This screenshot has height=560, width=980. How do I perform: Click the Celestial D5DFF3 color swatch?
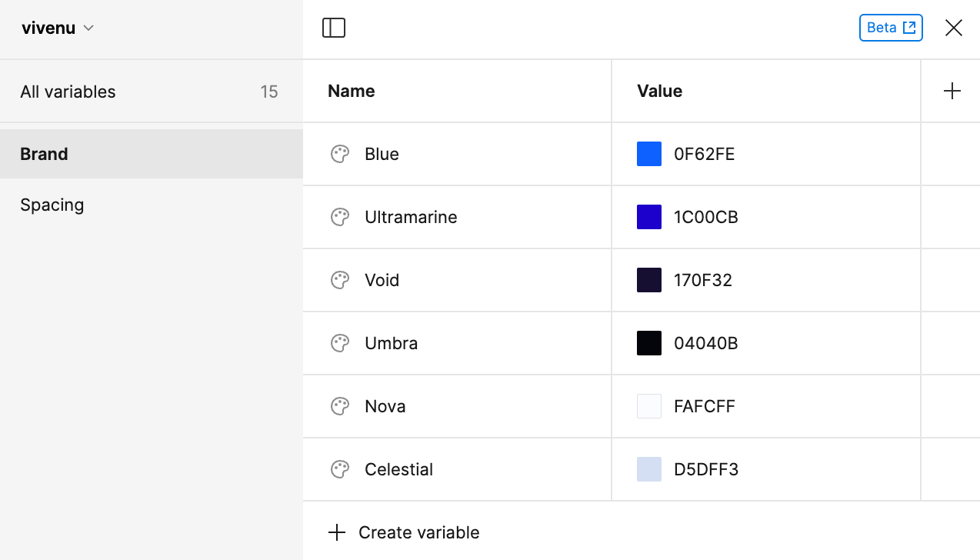[x=649, y=469]
